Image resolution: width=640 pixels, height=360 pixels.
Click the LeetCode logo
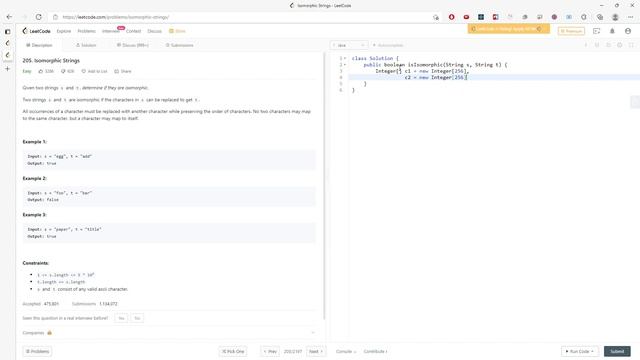tap(37, 31)
